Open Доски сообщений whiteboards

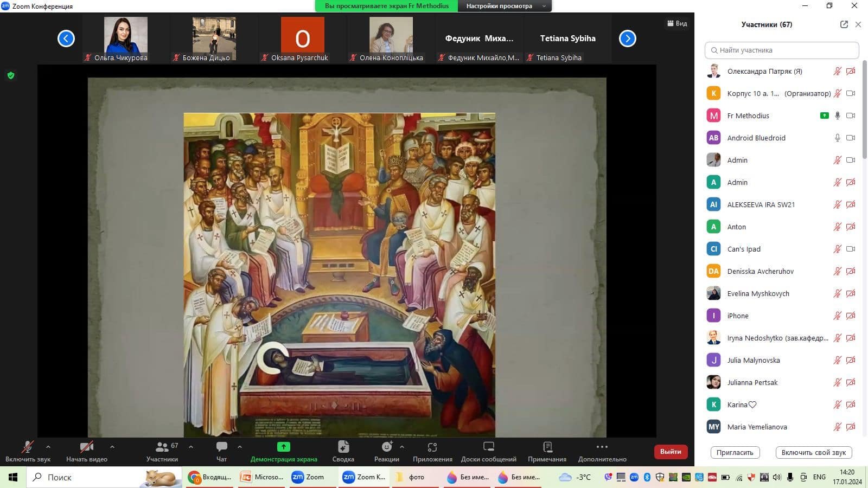pyautogui.click(x=489, y=452)
